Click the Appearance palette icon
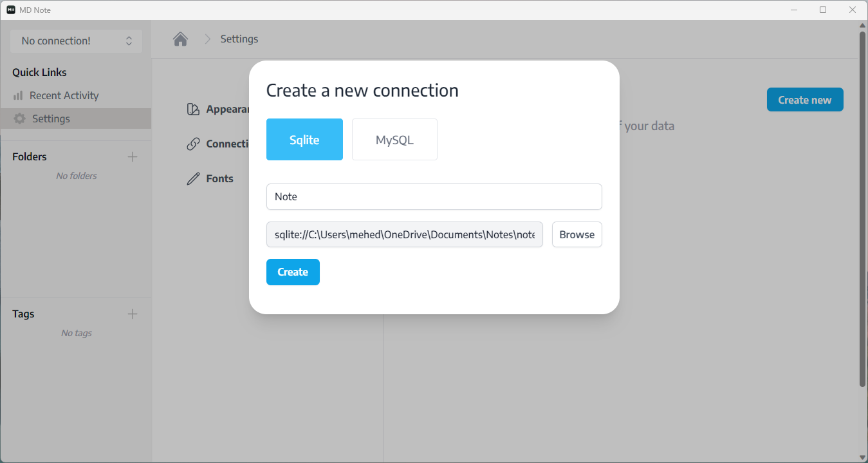 pyautogui.click(x=193, y=109)
